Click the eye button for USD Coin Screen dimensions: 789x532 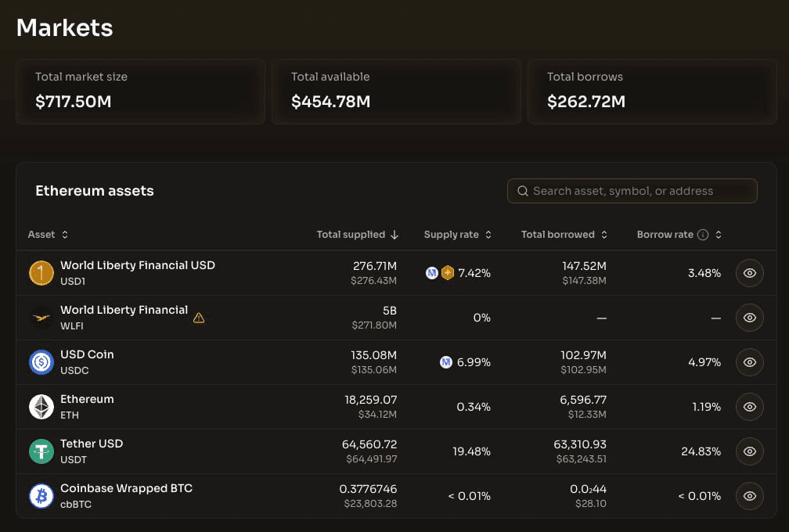coord(750,362)
